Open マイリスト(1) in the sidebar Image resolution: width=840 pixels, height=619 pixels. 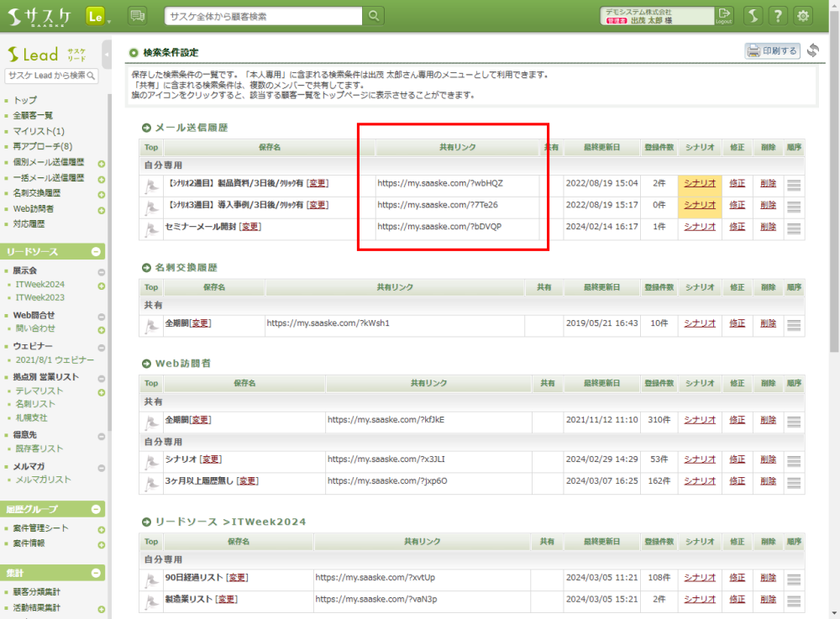pos(39,131)
